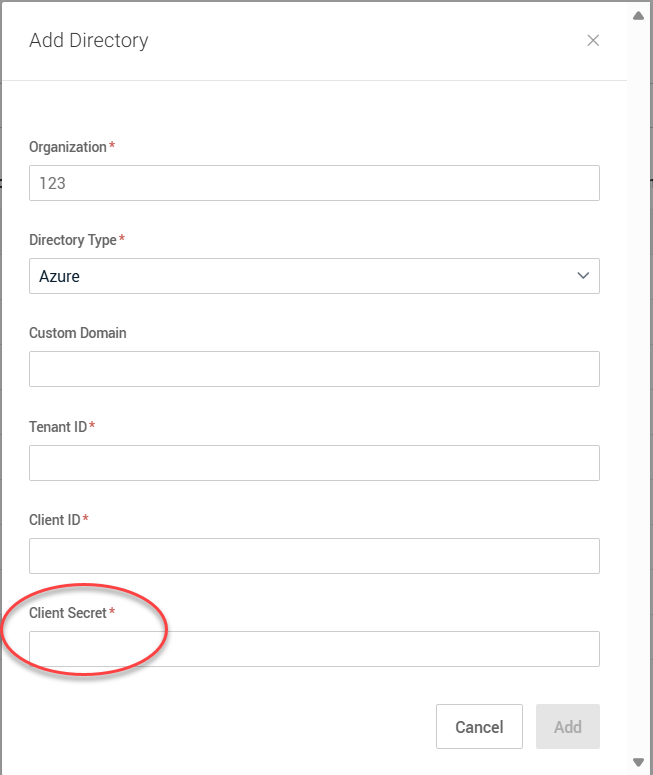
Task: Click into the Tenant ID field
Action: (314, 463)
